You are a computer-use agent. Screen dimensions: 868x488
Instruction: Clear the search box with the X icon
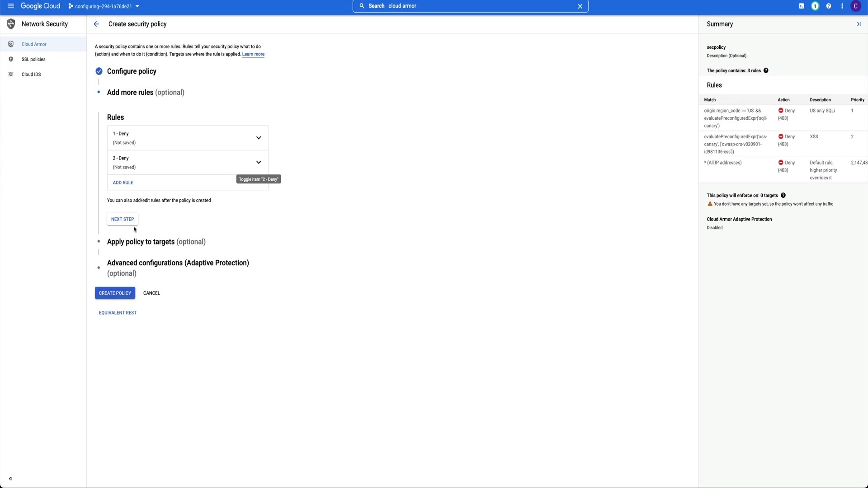coord(580,6)
